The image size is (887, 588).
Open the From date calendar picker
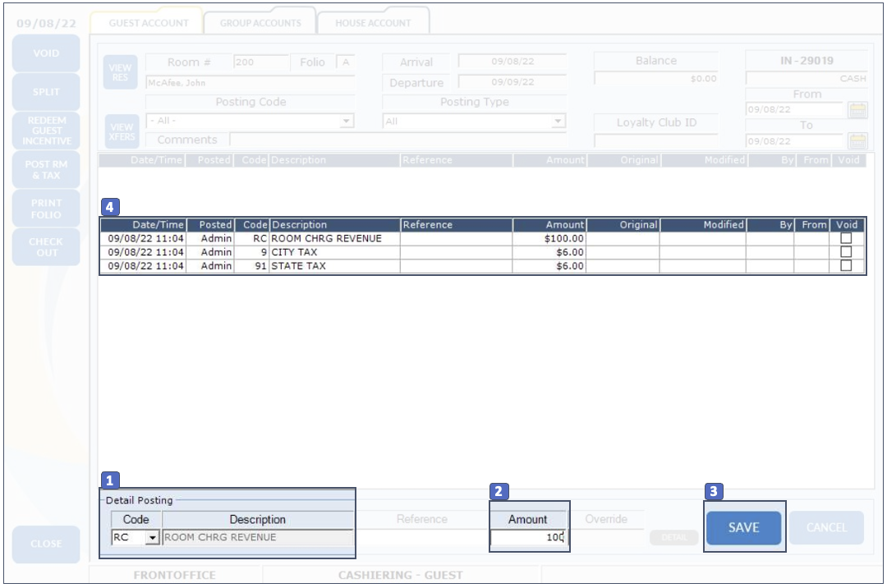pos(857,110)
